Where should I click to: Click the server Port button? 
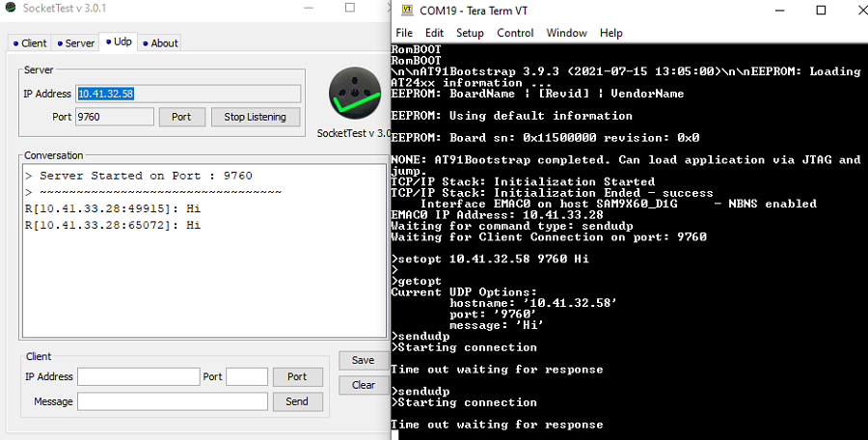[181, 117]
